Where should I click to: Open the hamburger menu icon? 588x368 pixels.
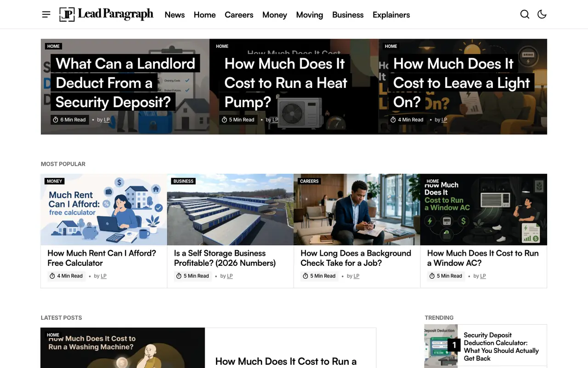coord(46,14)
